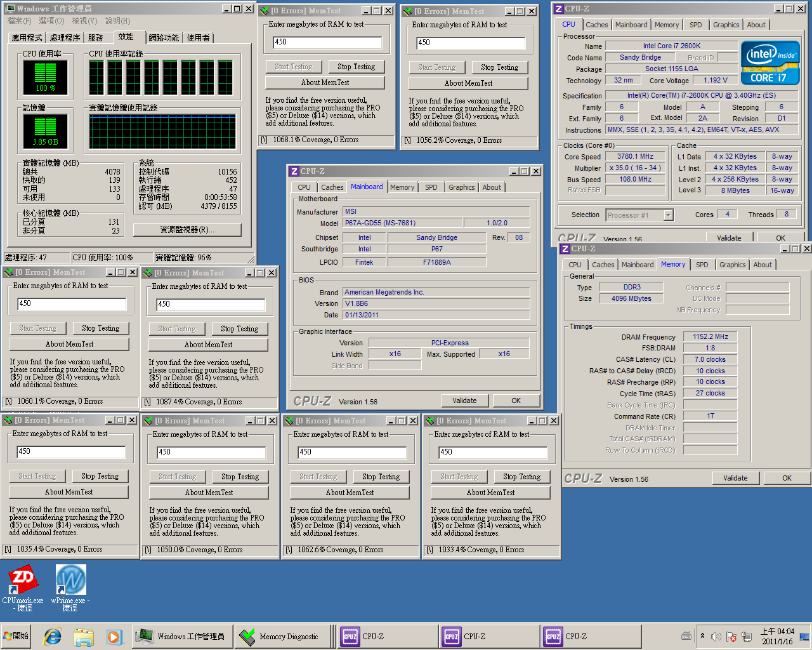Click title icon of MemTest with 1033.4% coverage

[x=430, y=421]
